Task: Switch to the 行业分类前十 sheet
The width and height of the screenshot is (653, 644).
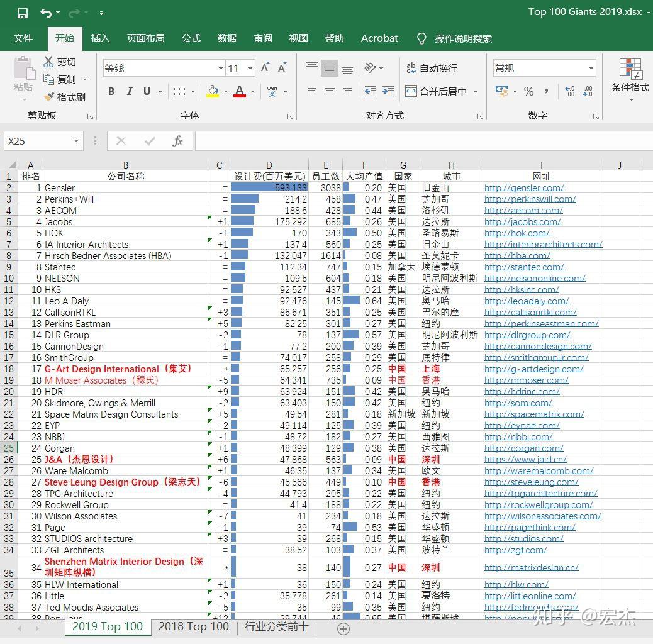Action: tap(276, 626)
